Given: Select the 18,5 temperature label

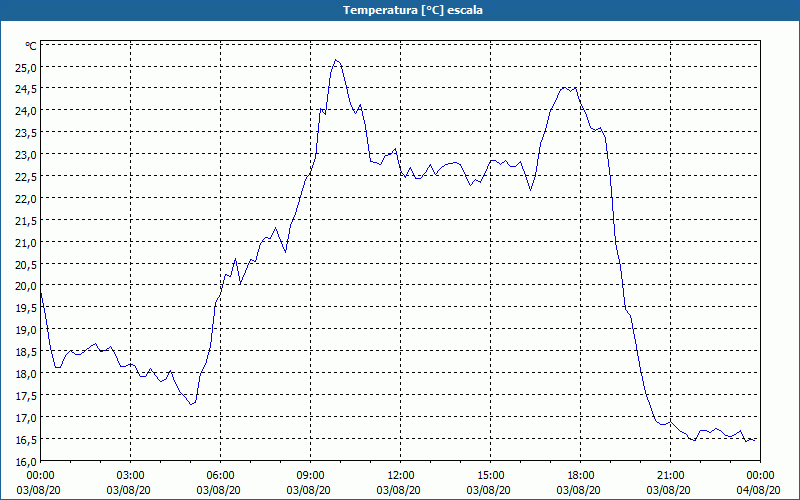Looking at the screenshot, I should point(27,352).
